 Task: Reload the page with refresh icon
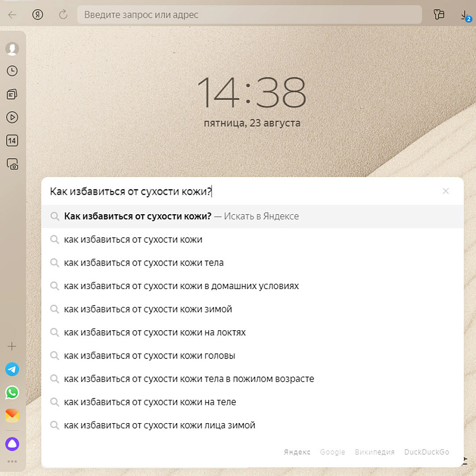pyautogui.click(x=63, y=14)
